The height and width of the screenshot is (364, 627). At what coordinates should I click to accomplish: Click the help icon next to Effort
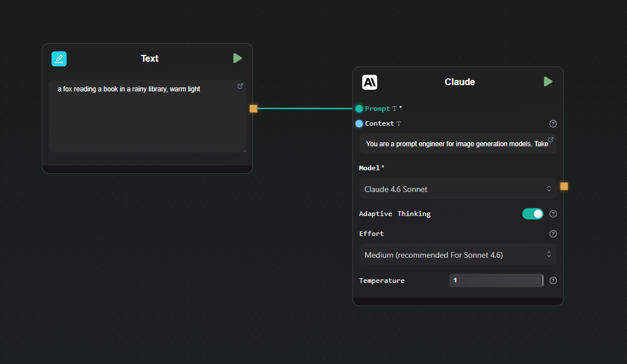point(553,233)
